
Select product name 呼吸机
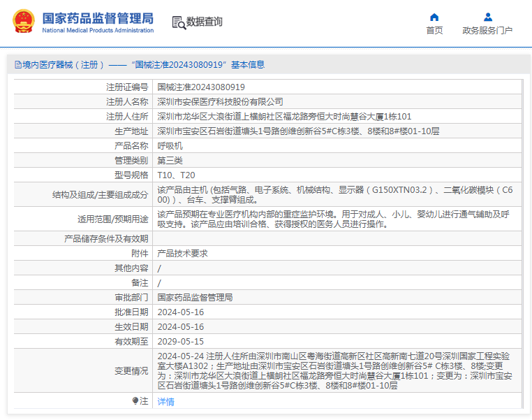tap(170, 145)
